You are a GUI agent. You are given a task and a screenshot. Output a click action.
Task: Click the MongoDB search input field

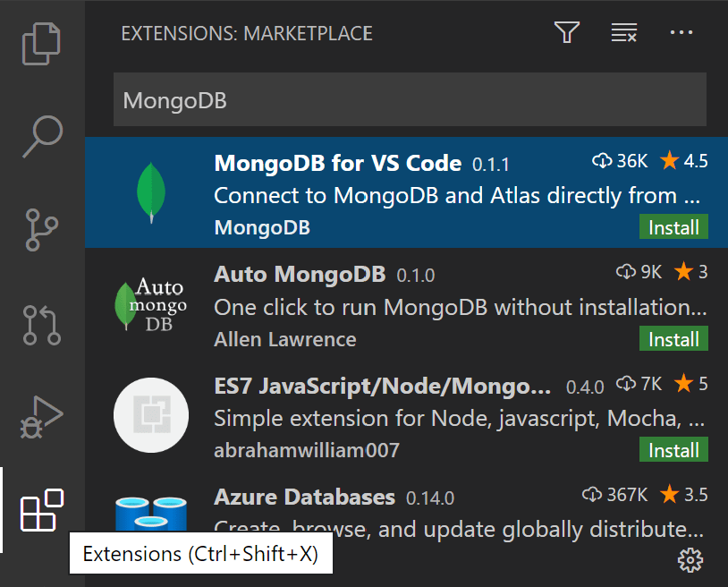[409, 98]
